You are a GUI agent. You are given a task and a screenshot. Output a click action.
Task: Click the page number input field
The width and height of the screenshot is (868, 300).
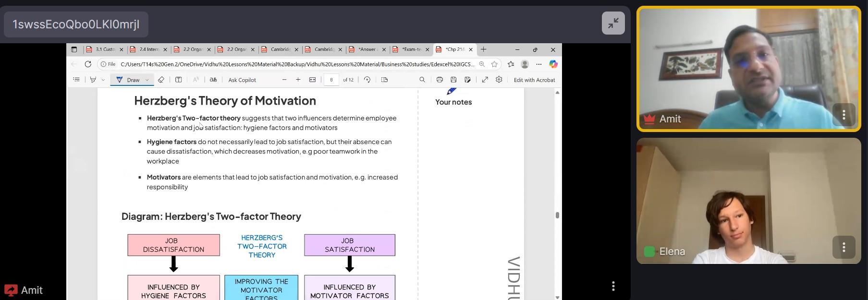coord(331,80)
